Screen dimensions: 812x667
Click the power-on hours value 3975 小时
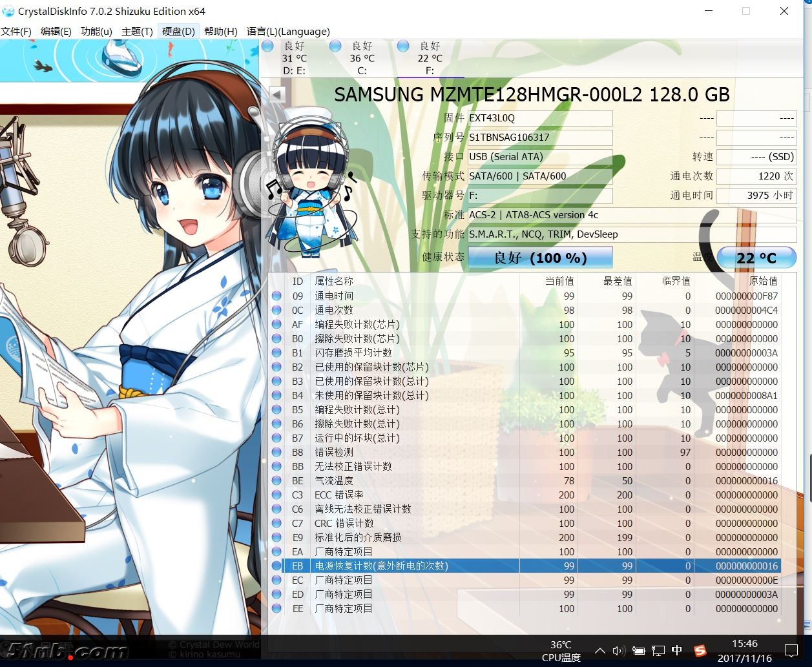pyautogui.click(x=756, y=196)
